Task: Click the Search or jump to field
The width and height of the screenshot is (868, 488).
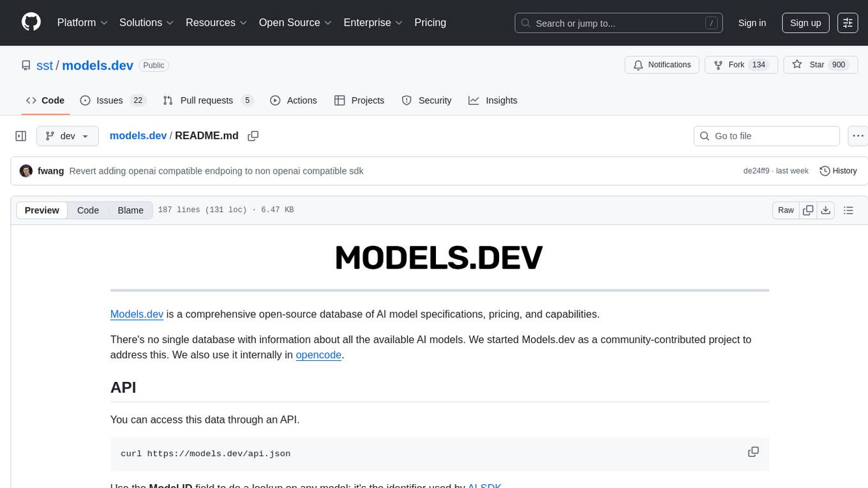Action: click(618, 22)
